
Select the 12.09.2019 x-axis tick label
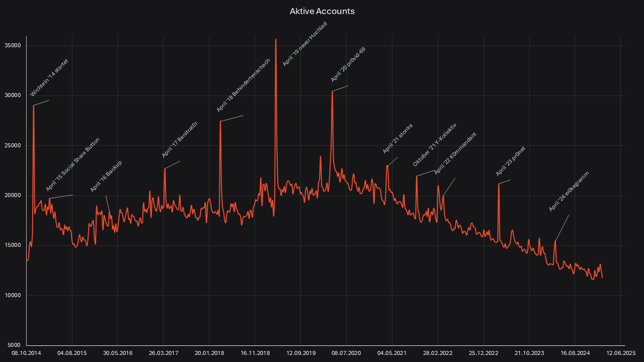[300, 353]
